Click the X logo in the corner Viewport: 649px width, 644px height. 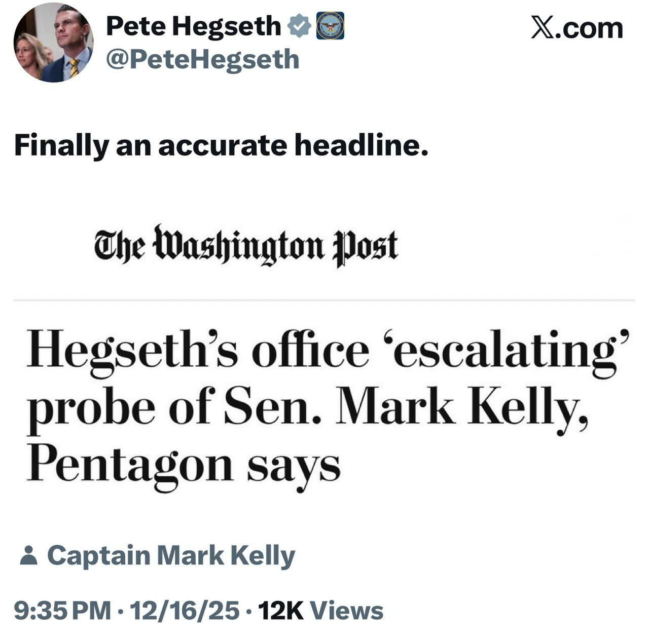542,27
